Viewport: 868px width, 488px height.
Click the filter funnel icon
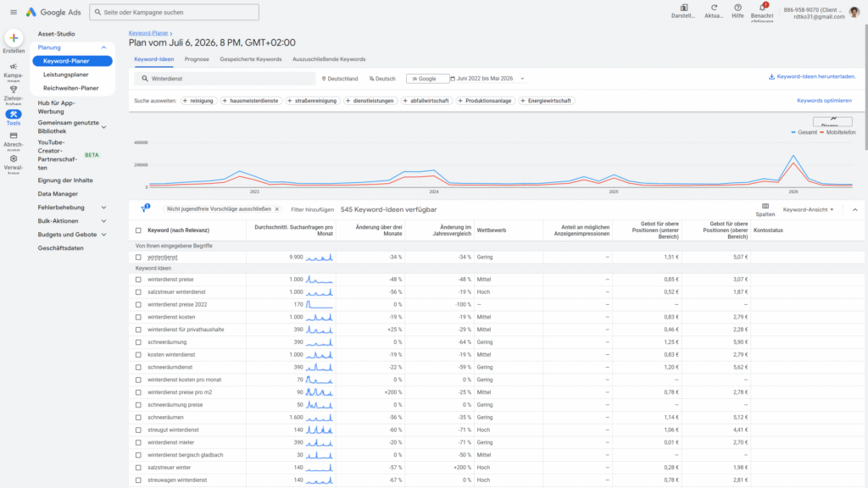pyautogui.click(x=145, y=208)
